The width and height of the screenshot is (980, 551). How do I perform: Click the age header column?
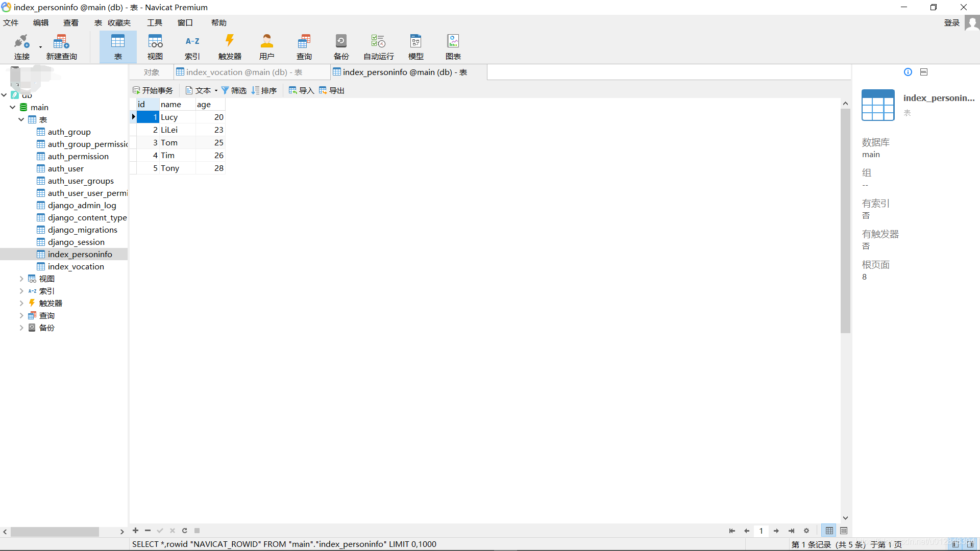pos(210,105)
